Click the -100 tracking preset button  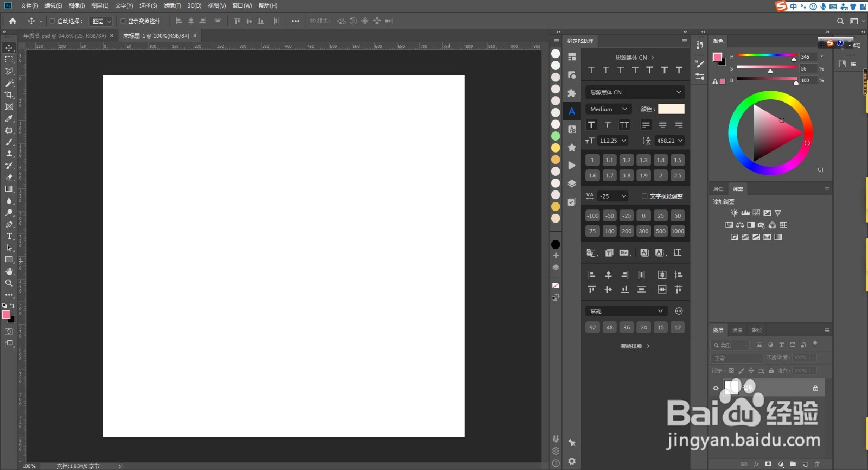point(592,215)
